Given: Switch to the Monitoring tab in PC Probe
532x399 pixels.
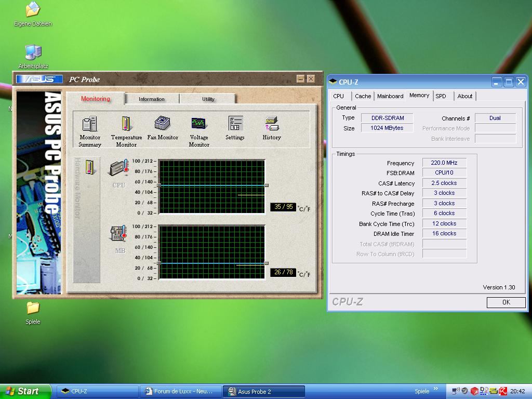Looking at the screenshot, I should point(96,98).
